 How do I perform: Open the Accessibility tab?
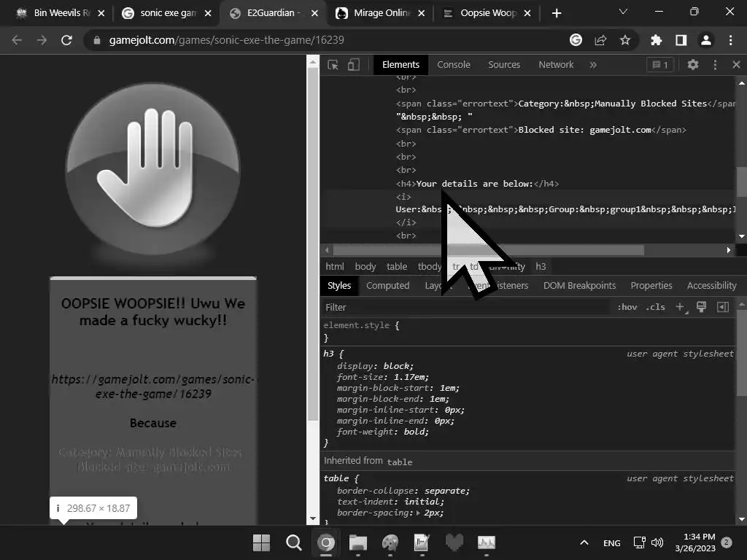[711, 285]
